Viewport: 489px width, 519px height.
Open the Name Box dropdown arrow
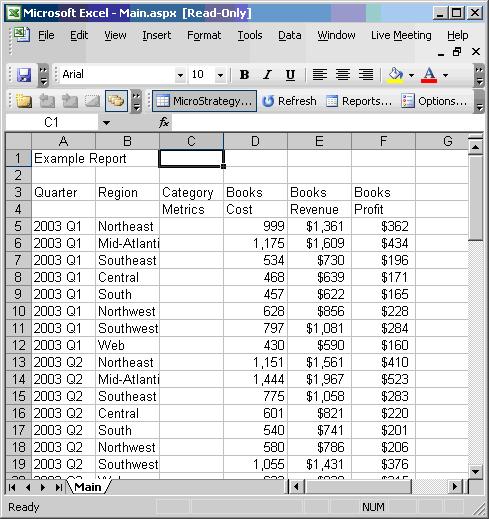[x=106, y=123]
